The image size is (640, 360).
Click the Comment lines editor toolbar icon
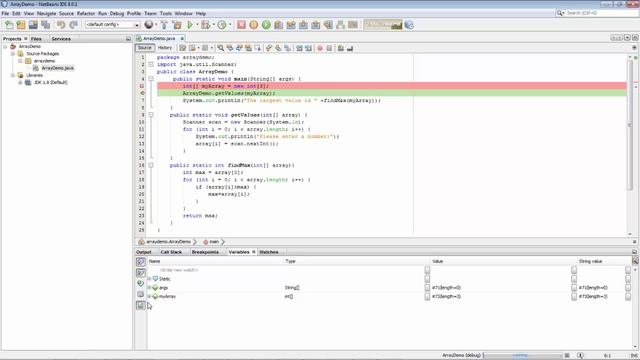[340, 48]
